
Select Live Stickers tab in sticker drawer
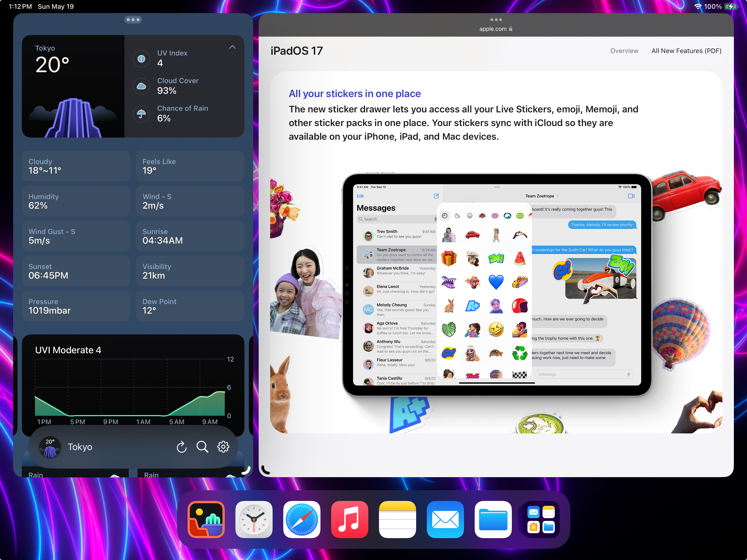457,216
